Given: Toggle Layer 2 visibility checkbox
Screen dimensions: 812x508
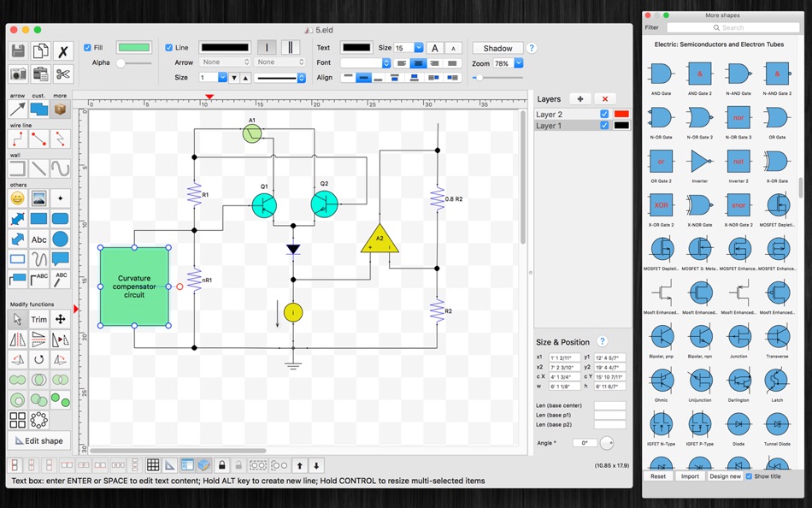Looking at the screenshot, I should tap(604, 114).
